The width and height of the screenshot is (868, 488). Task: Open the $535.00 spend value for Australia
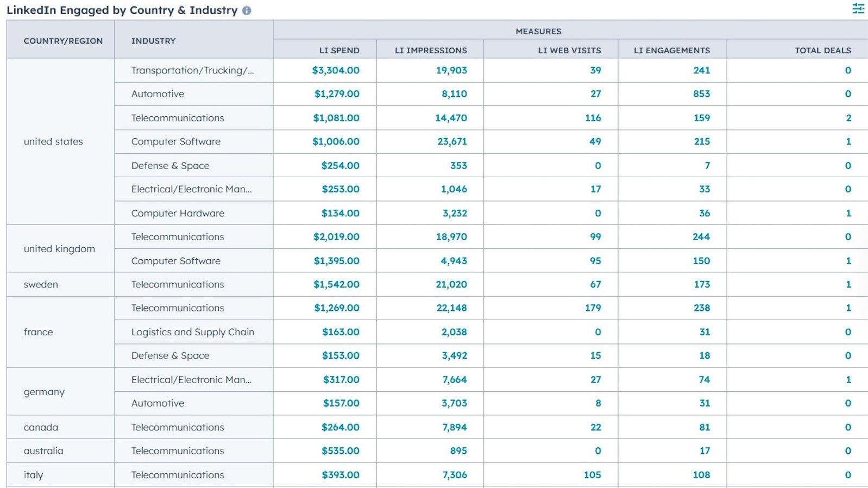(340, 451)
